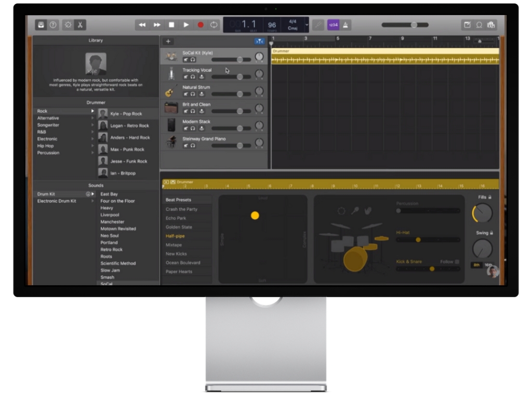Select the Modern Stack speaker icon
The height and width of the screenshot is (399, 532).
171,125
